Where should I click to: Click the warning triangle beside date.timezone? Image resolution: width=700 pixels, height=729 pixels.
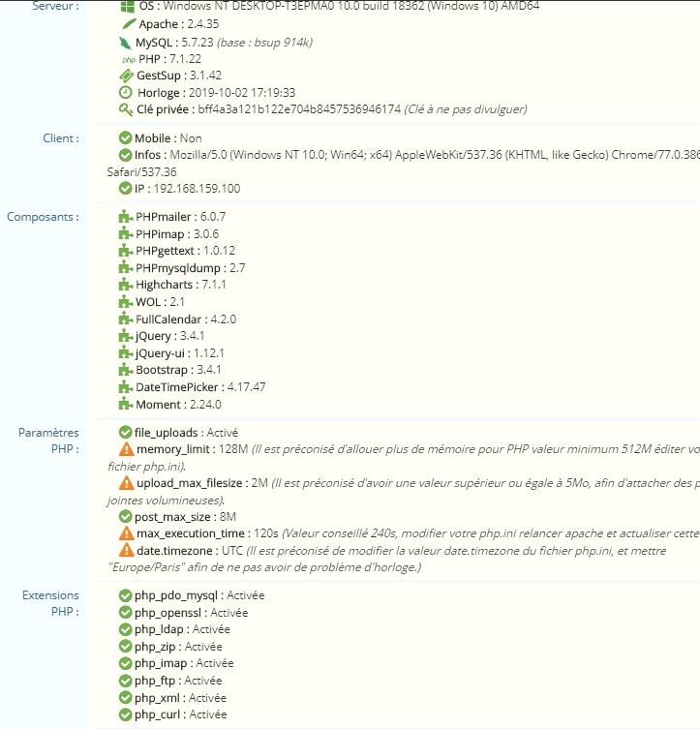pyautogui.click(x=127, y=551)
